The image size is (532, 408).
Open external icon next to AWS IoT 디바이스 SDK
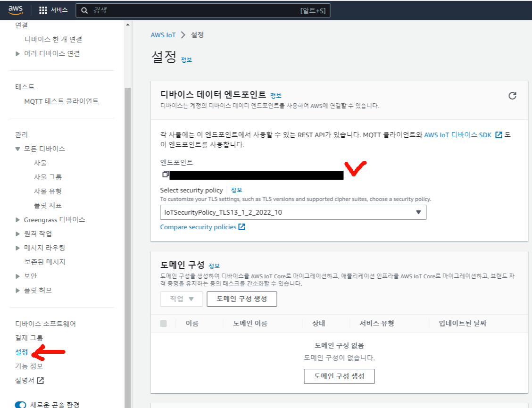pos(499,135)
